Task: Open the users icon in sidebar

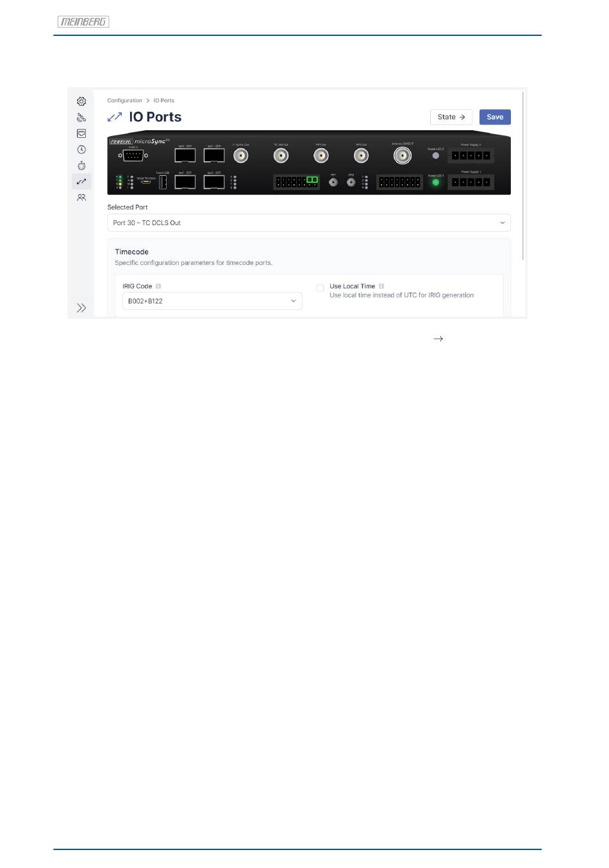Action: [81, 198]
